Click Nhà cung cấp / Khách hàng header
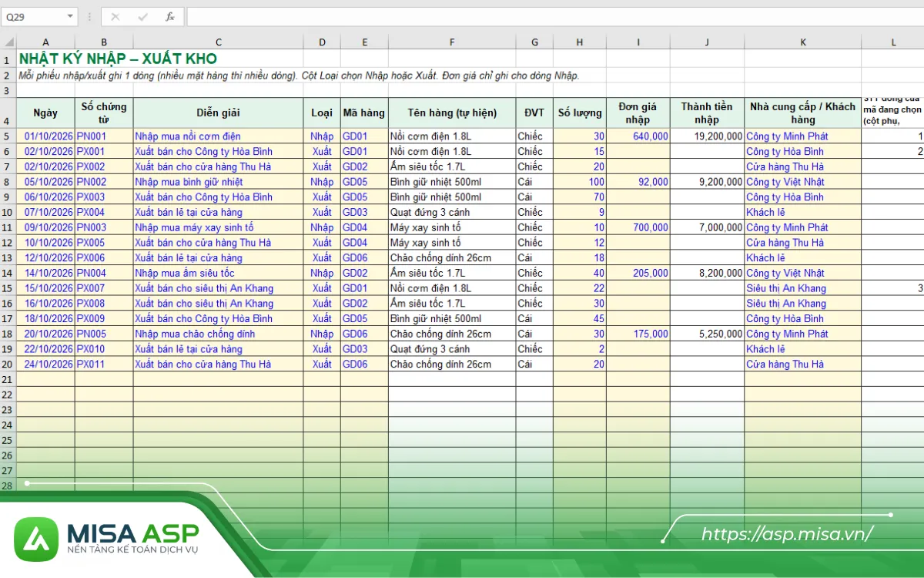924x578 pixels. [x=802, y=113]
